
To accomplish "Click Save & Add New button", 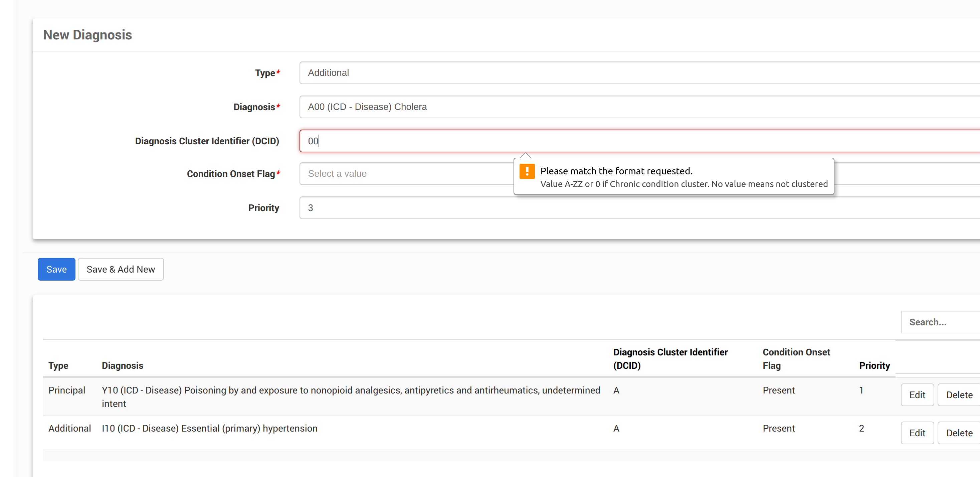I will (x=121, y=269).
